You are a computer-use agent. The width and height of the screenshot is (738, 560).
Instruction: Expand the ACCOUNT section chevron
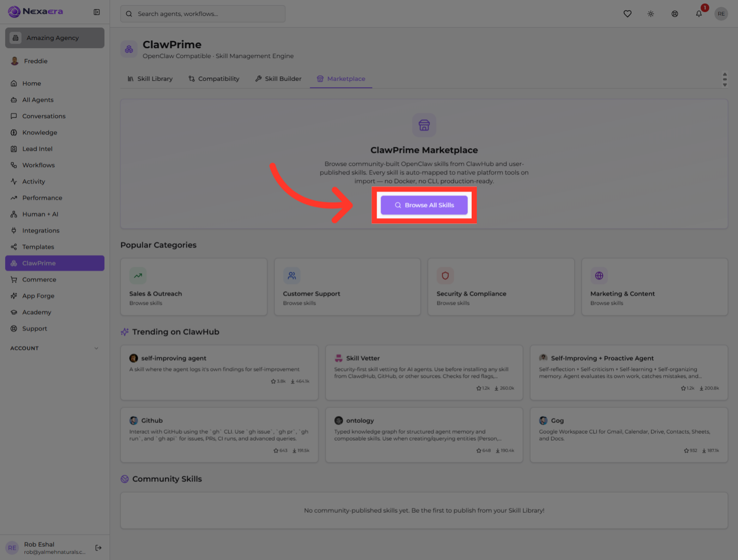[96, 348]
